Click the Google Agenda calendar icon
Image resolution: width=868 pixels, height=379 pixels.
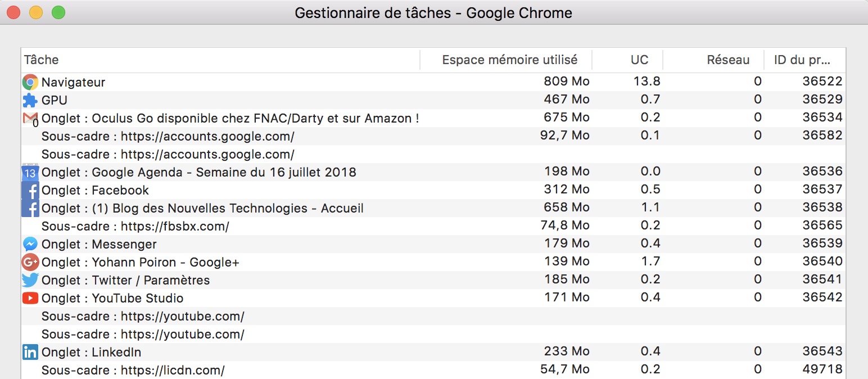point(30,172)
